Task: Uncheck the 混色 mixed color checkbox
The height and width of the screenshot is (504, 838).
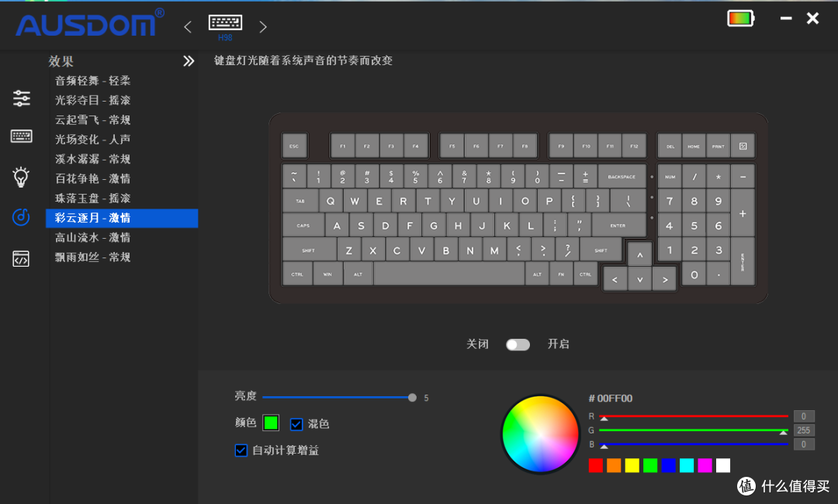Action: (296, 424)
